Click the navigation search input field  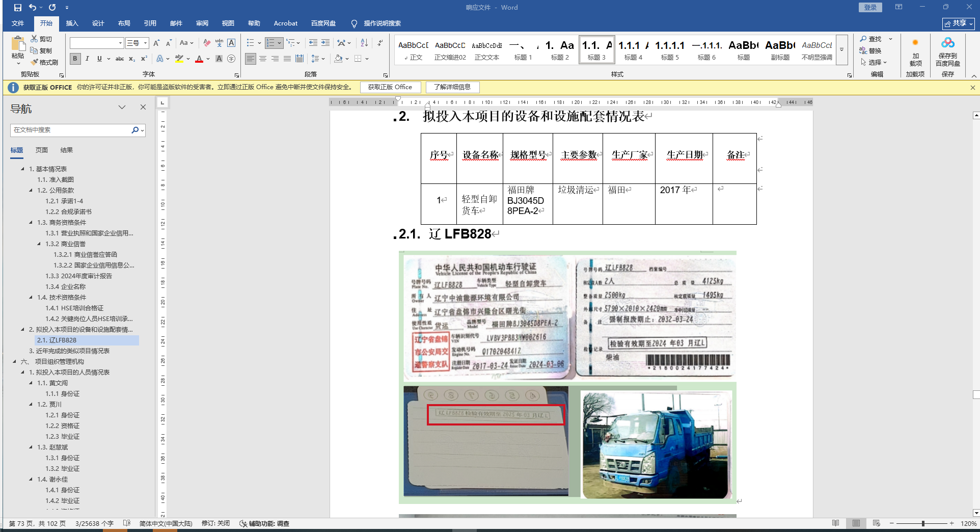coord(71,130)
